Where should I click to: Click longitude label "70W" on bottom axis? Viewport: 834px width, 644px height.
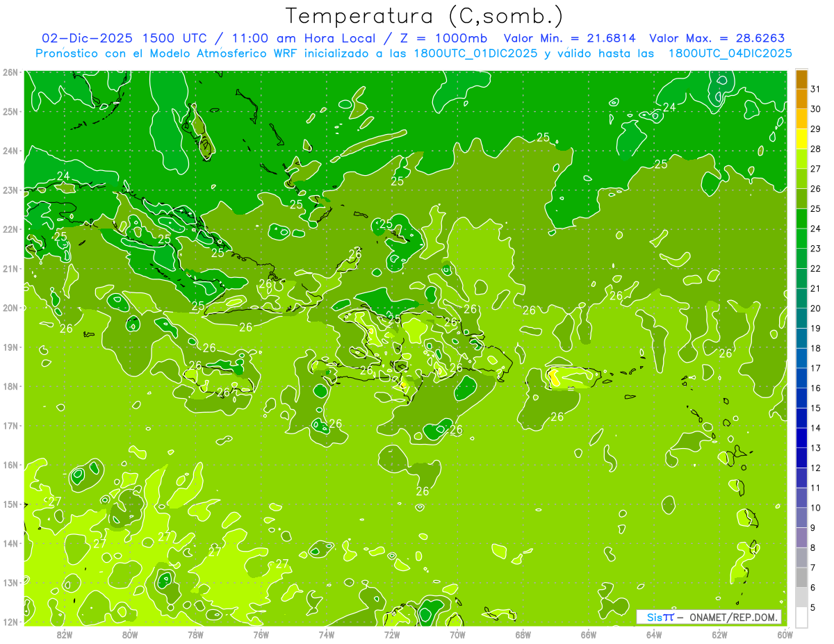[457, 634]
